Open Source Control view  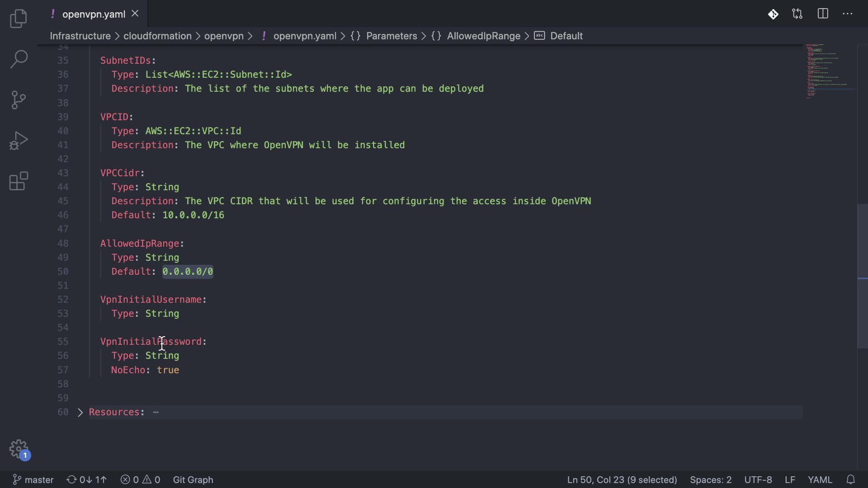pyautogui.click(x=19, y=100)
